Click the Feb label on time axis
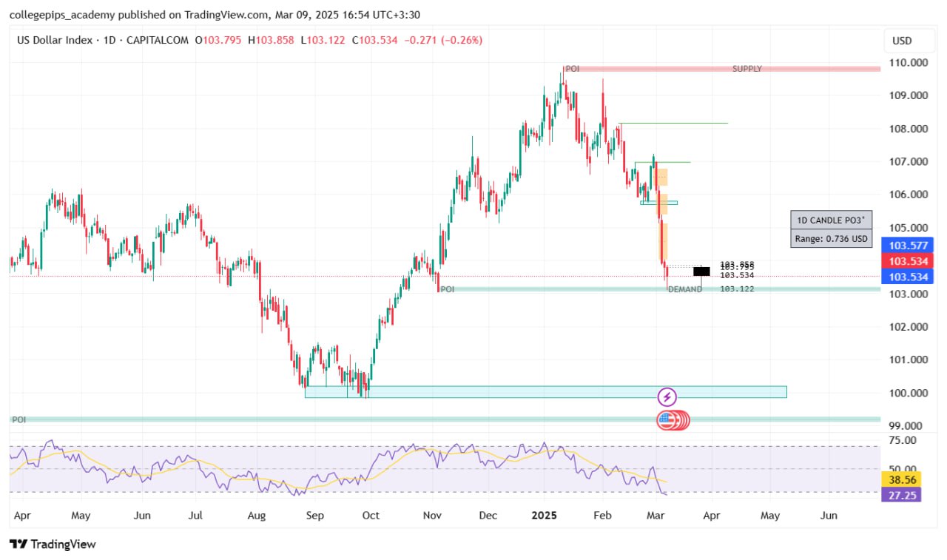The height and width of the screenshot is (560, 947). pos(602,516)
